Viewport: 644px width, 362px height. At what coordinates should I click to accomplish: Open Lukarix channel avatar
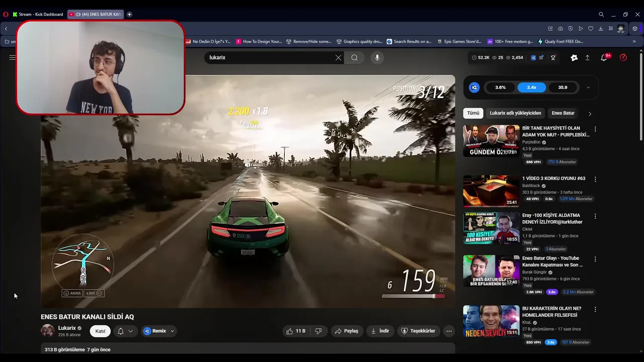[47, 331]
